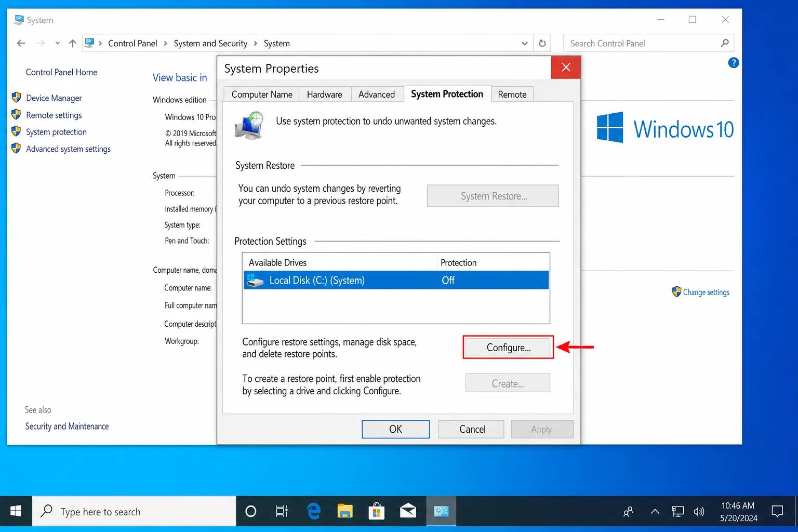Click the volume speaker icon

point(699,512)
